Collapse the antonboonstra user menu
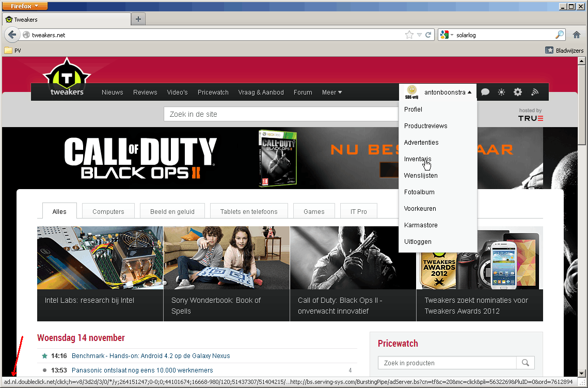The image size is (588, 388). coord(448,92)
